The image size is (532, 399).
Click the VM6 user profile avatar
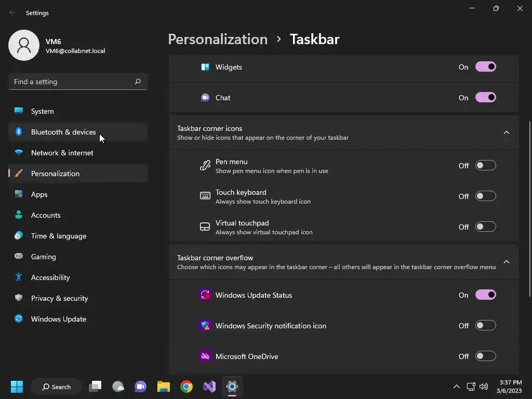pos(24,45)
